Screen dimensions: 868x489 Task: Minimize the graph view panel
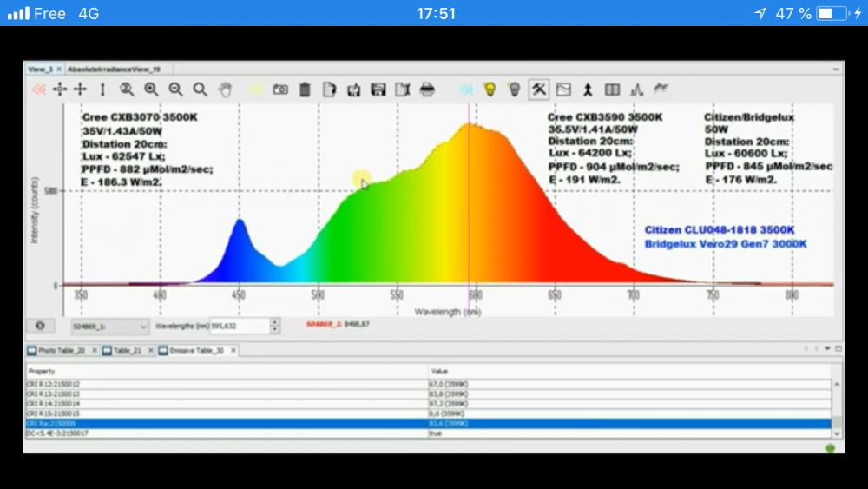click(836, 69)
